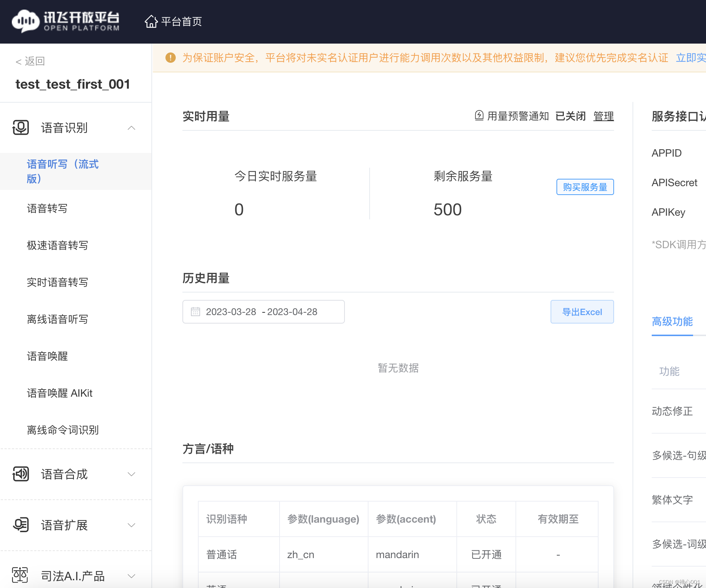
Task: Click the bell icon beside 用量预警通知
Action: [478, 116]
